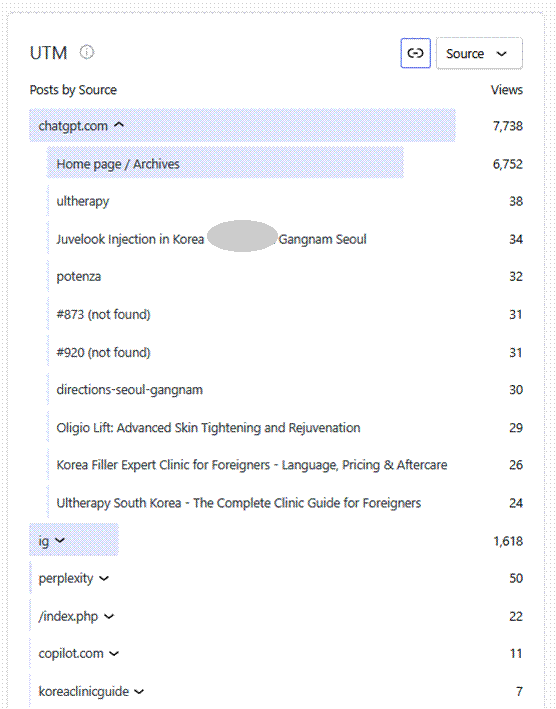
Task: Click the 1,618 views value for ig
Action: click(508, 541)
